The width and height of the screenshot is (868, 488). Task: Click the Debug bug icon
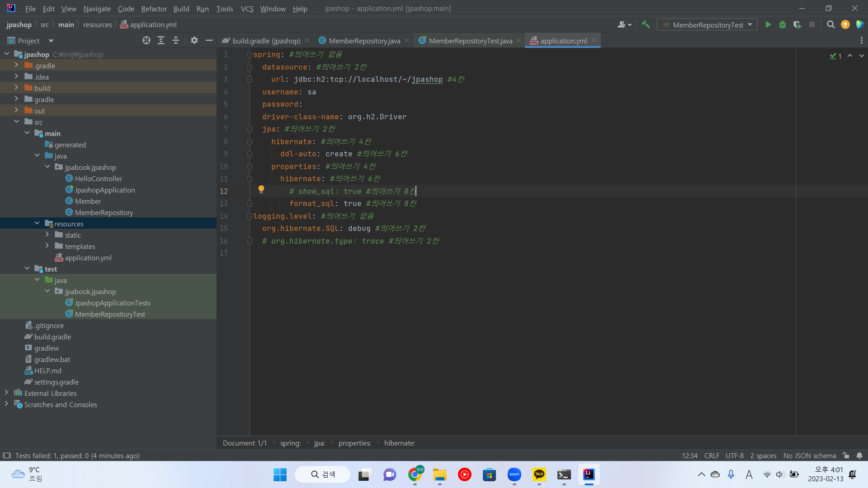[x=783, y=25]
